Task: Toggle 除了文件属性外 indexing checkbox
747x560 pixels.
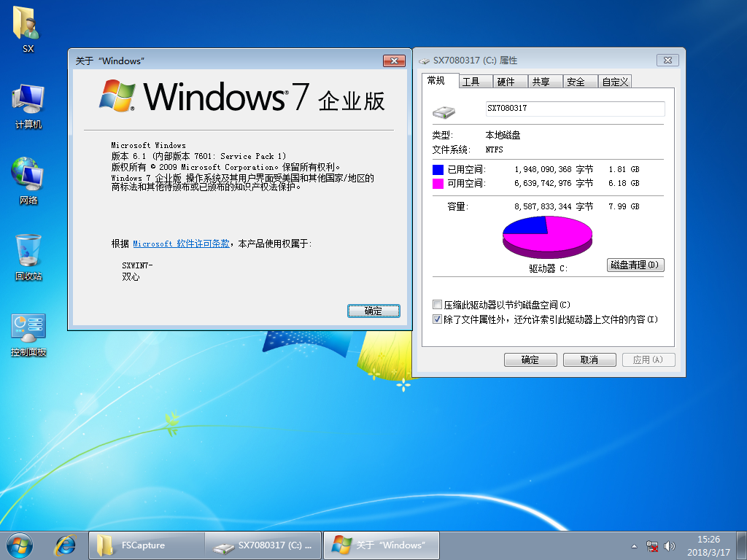Action: point(437,319)
